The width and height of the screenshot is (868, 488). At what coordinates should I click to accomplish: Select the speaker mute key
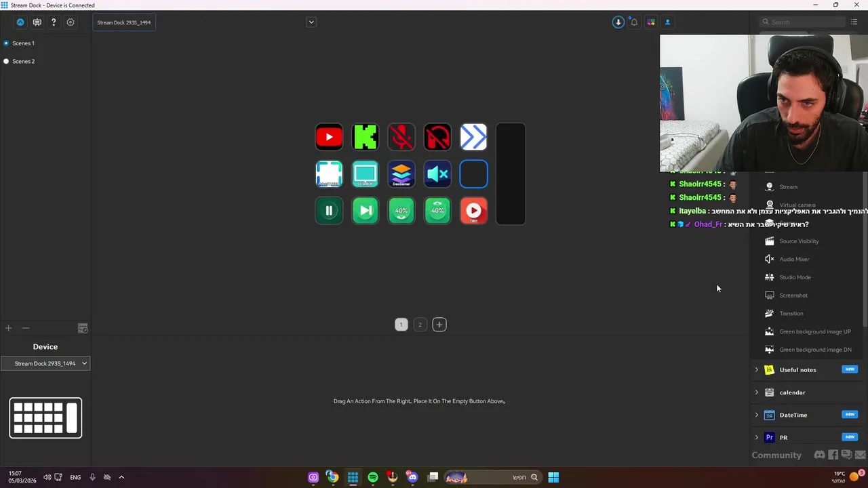click(437, 174)
